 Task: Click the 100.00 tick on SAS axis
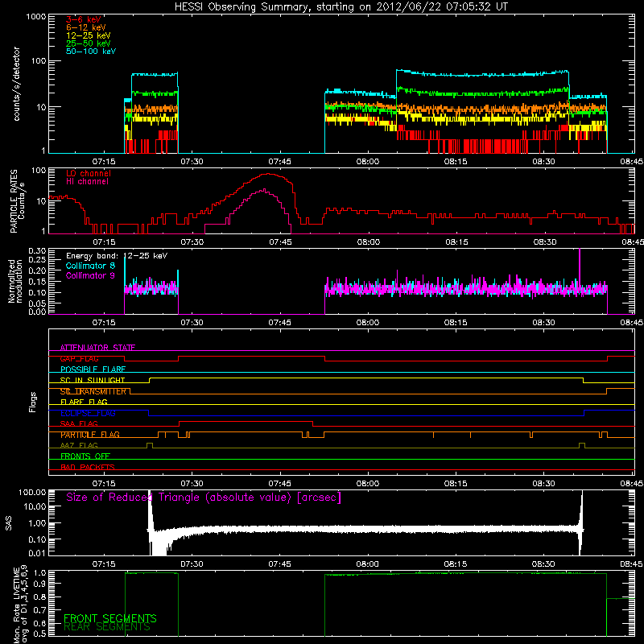pos(32,492)
